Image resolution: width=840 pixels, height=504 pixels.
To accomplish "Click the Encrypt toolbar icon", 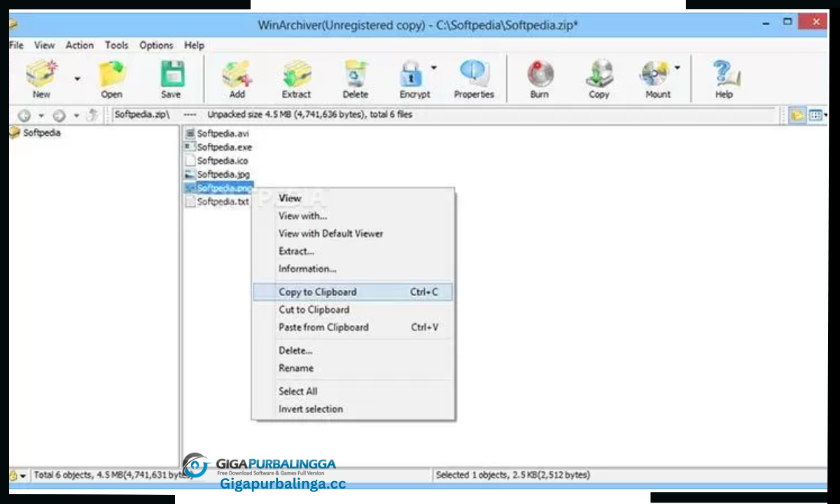I will [x=413, y=74].
